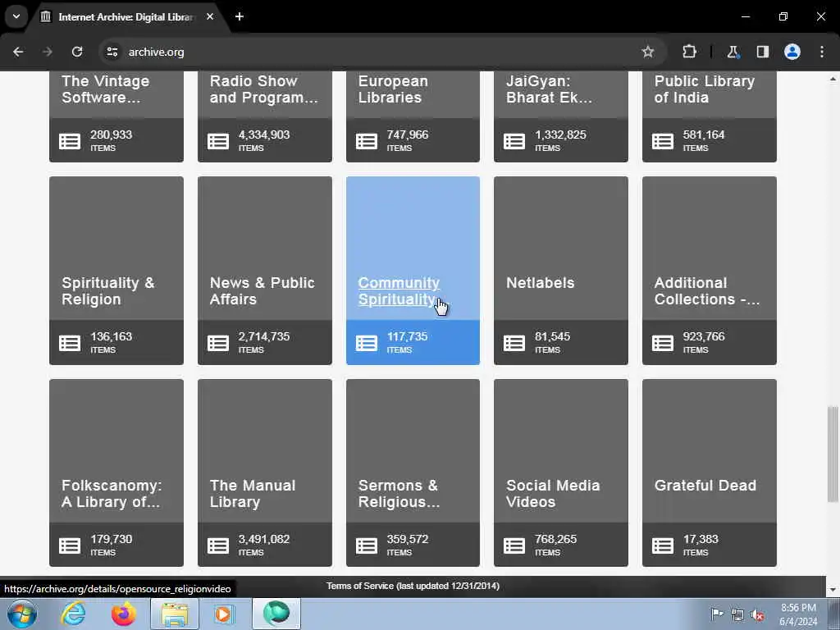
Task: Open File Explorer from taskbar
Action: 175,614
